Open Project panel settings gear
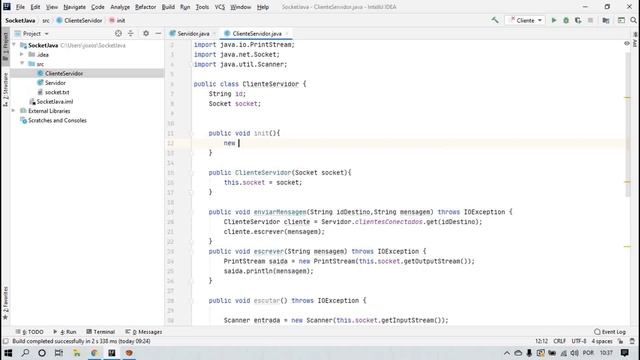This screenshot has height=360, width=640. [146, 33]
